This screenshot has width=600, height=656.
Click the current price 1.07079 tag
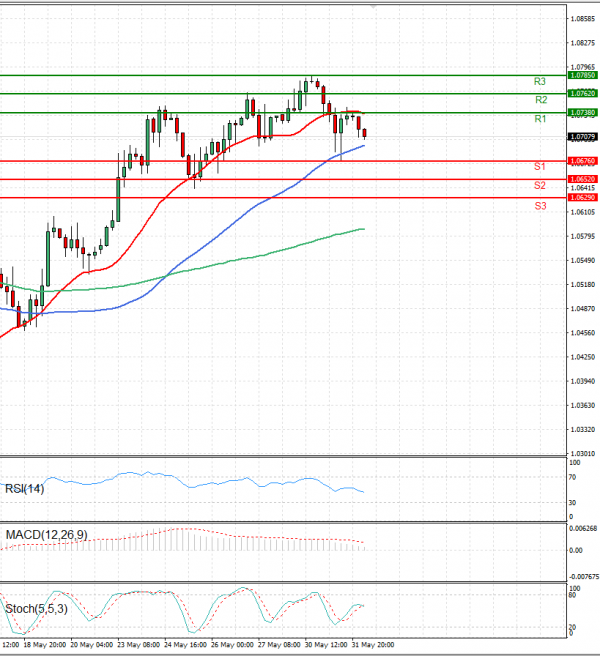click(x=581, y=136)
